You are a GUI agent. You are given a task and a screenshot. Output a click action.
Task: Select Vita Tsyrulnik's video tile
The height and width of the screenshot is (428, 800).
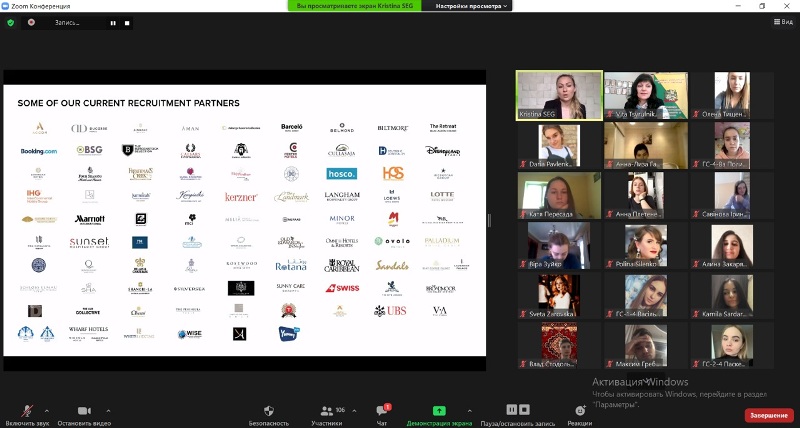[646, 95]
